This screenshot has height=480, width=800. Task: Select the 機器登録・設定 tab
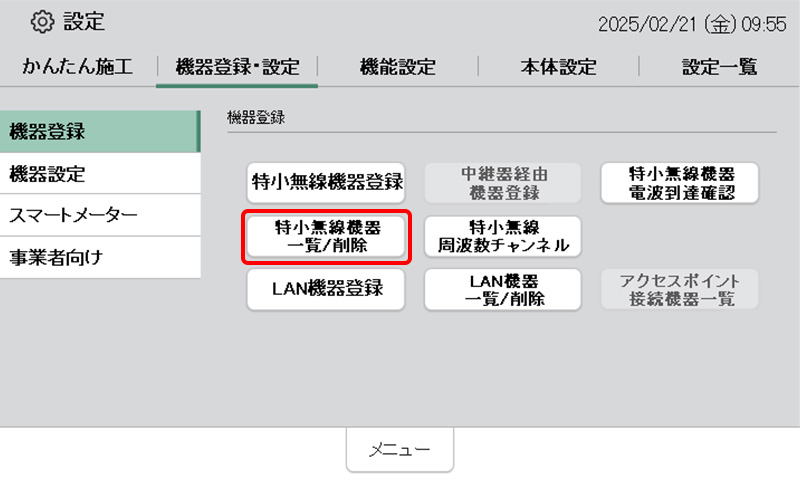(x=237, y=67)
